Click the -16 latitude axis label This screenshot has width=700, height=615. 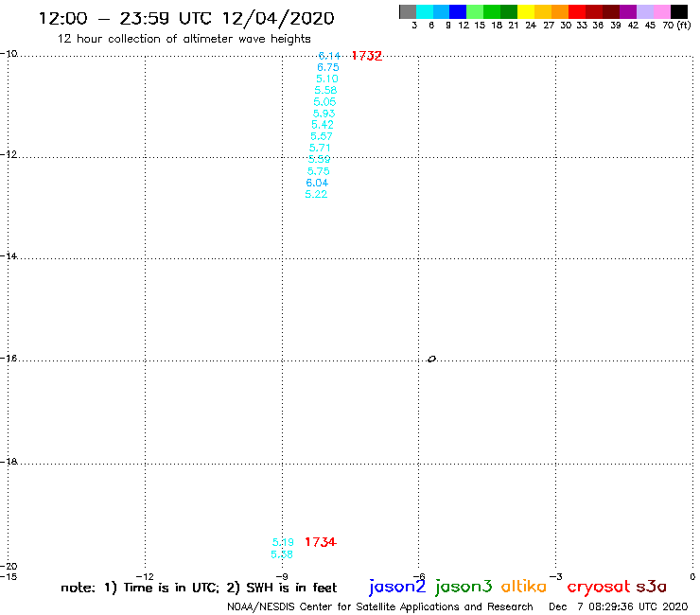pos(9,359)
